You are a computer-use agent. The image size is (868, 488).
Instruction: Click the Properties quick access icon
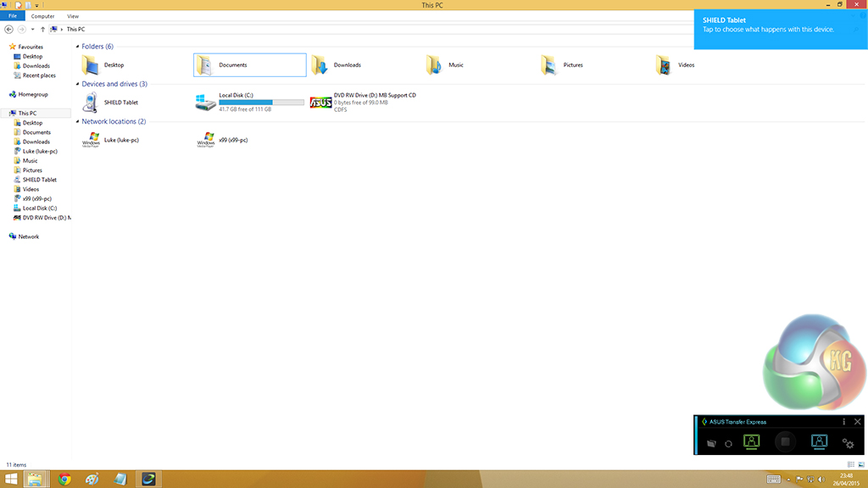pyautogui.click(x=18, y=5)
